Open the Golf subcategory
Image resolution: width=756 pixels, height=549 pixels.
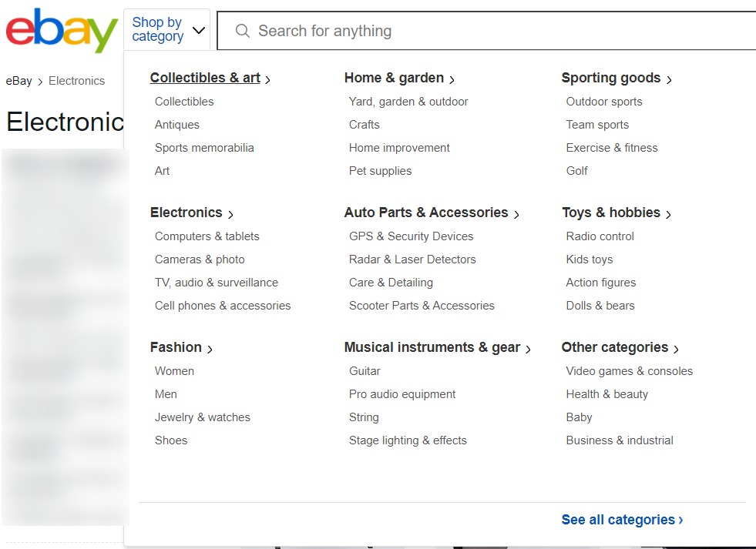click(x=576, y=171)
